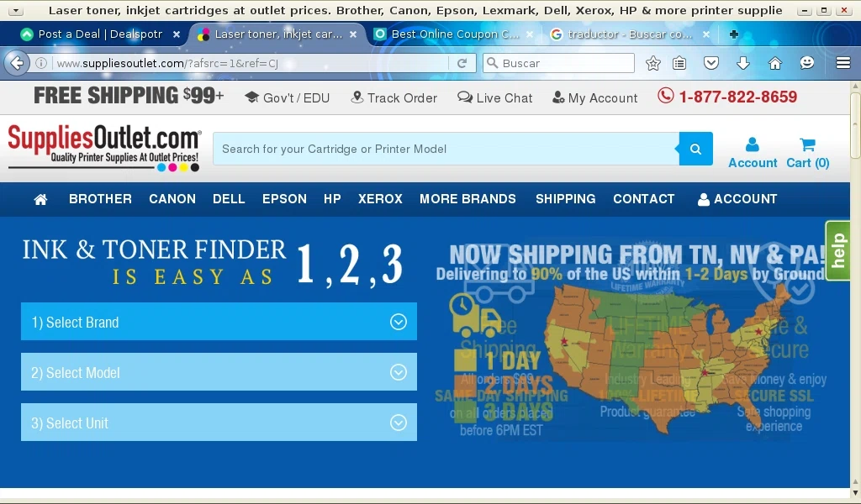Show site information icon in URL bar
861x504 pixels.
(41, 63)
